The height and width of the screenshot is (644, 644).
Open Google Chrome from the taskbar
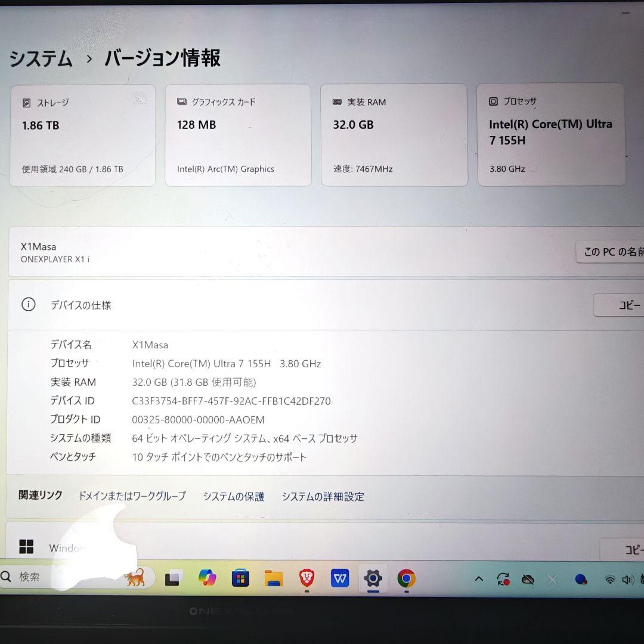(407, 578)
